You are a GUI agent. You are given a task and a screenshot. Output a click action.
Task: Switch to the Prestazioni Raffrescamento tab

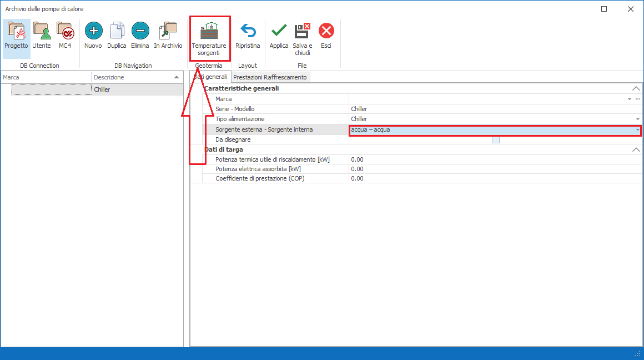270,77
